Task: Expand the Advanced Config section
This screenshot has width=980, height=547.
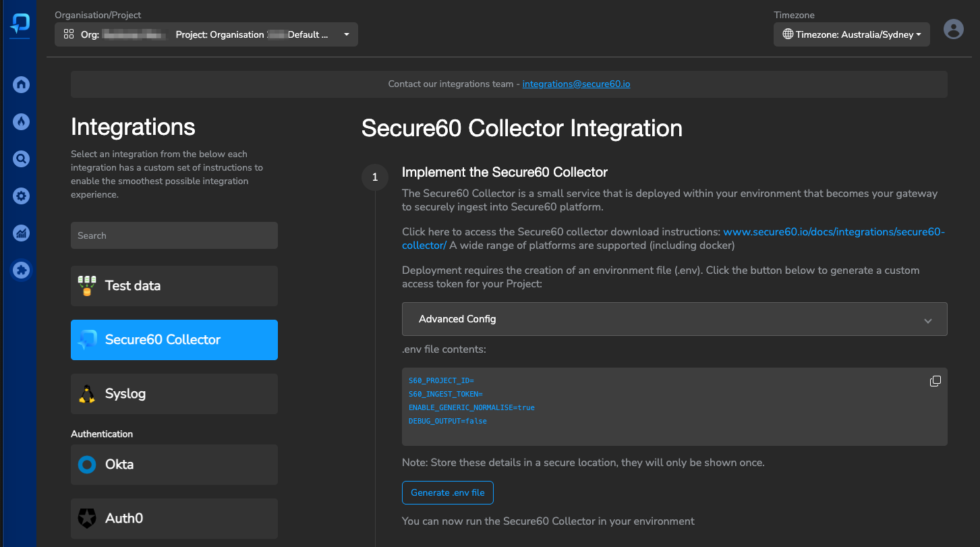Action: [x=674, y=319]
